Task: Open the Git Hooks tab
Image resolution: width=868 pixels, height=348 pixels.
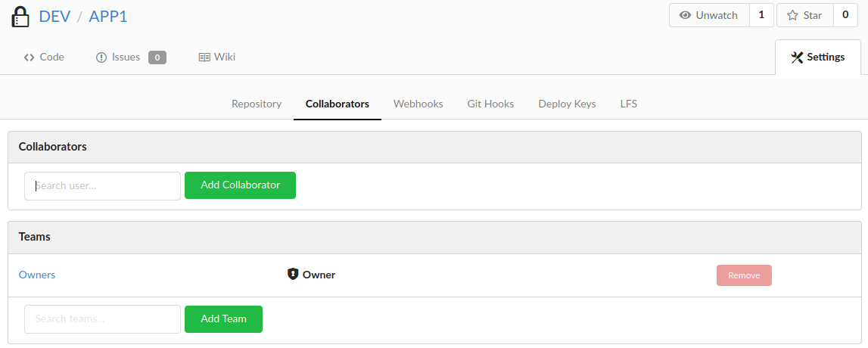Action: click(490, 104)
